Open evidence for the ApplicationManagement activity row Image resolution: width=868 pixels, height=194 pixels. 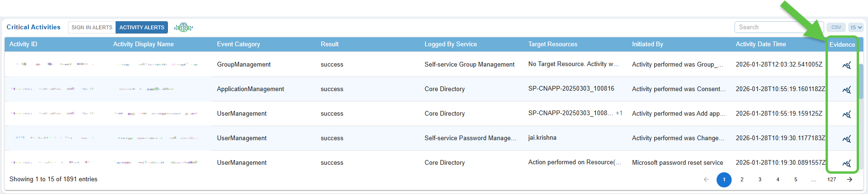[846, 90]
